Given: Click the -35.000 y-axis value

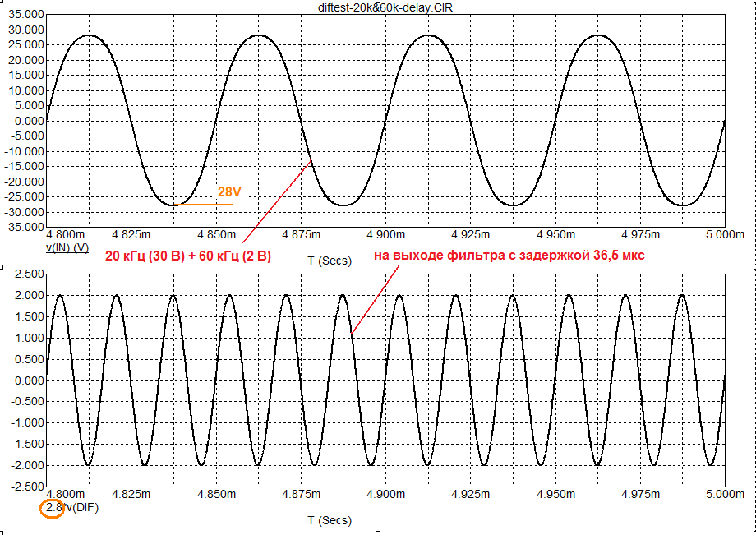Looking at the screenshot, I should pyautogui.click(x=24, y=227).
